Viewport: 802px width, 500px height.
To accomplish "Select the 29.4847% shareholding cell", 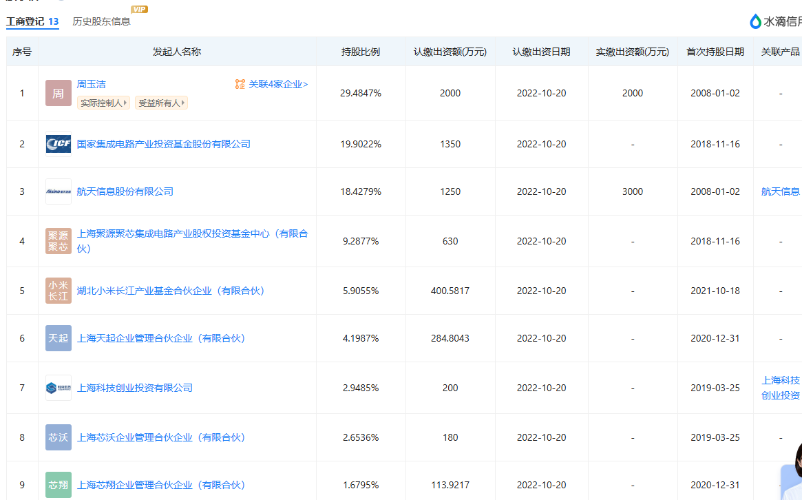I will click(361, 93).
